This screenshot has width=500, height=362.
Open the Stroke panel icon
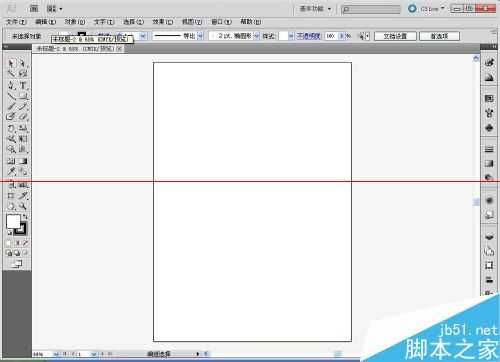point(489,149)
